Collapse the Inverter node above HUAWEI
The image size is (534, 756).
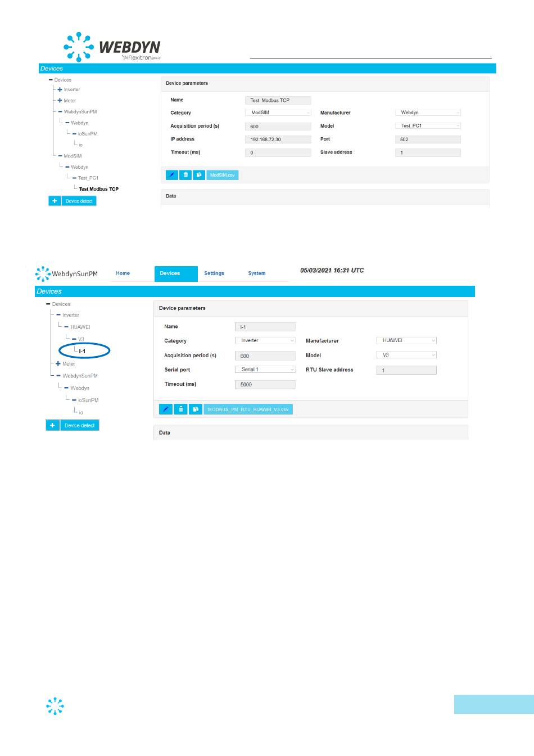(x=58, y=315)
